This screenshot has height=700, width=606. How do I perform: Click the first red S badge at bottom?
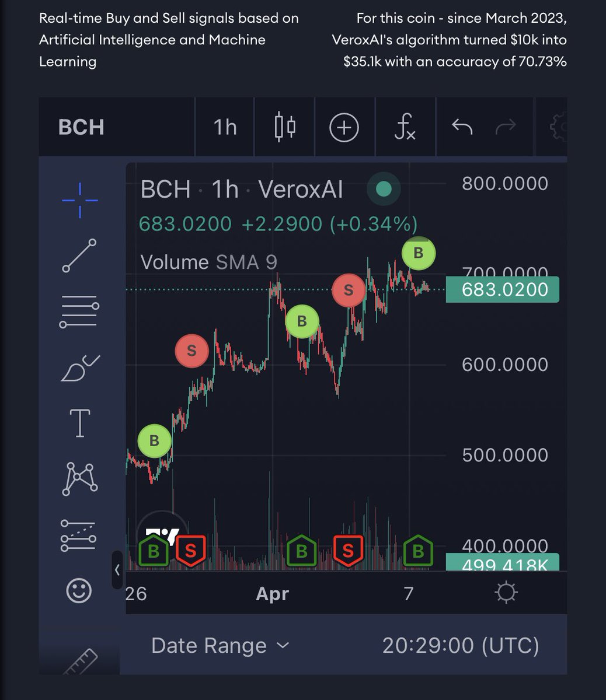(x=190, y=551)
